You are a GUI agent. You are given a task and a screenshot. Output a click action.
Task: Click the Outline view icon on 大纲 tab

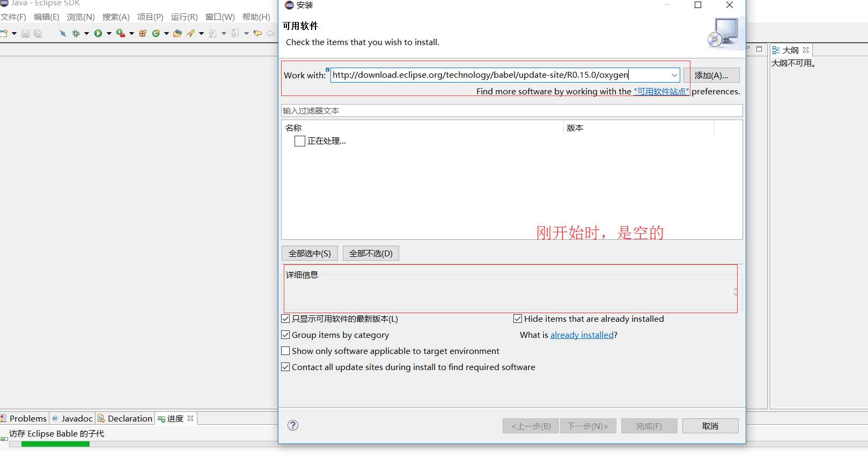[776, 50]
